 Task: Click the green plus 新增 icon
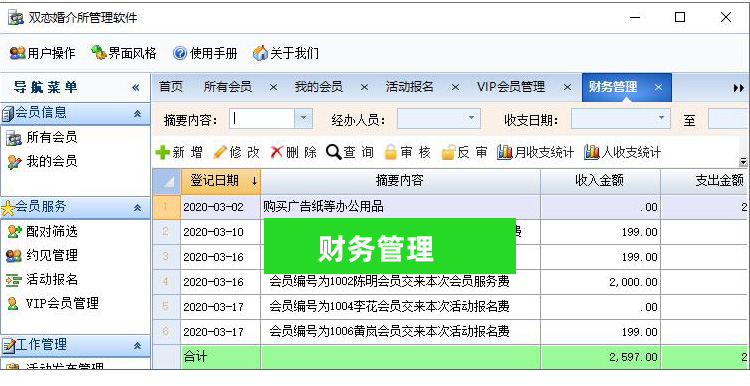pos(163,153)
